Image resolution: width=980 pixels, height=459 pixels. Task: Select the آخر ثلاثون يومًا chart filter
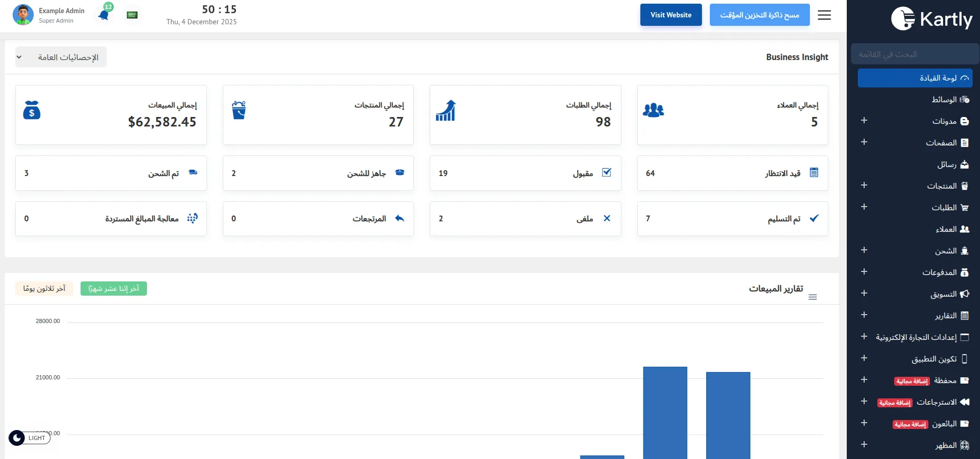pos(44,289)
